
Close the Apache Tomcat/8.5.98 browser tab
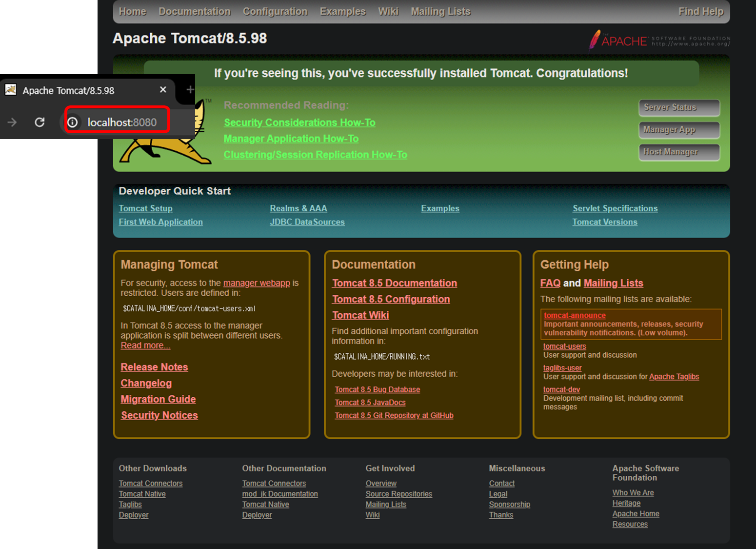[x=163, y=89]
